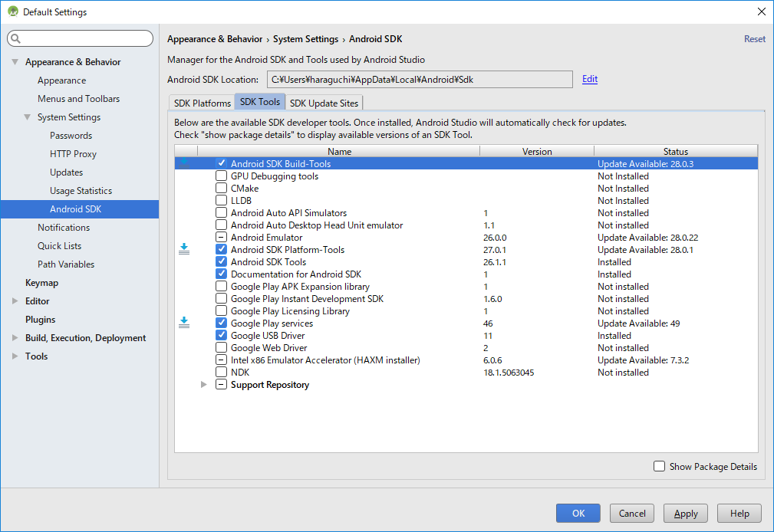Toggle Android Emulator checkbox

tap(221, 237)
